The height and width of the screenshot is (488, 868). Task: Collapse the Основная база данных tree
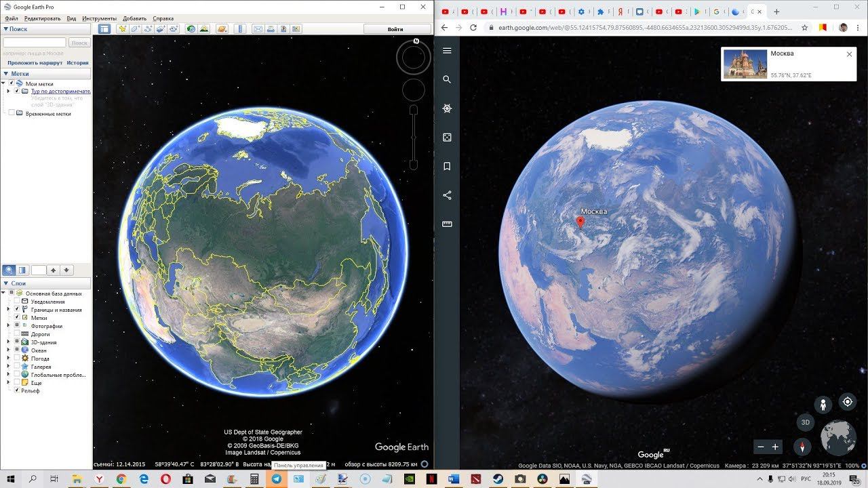pyautogui.click(x=4, y=293)
